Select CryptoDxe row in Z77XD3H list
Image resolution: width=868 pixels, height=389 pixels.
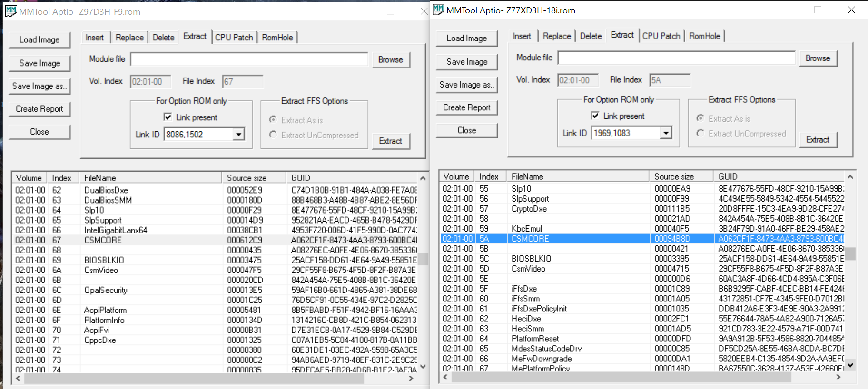[x=642, y=209]
